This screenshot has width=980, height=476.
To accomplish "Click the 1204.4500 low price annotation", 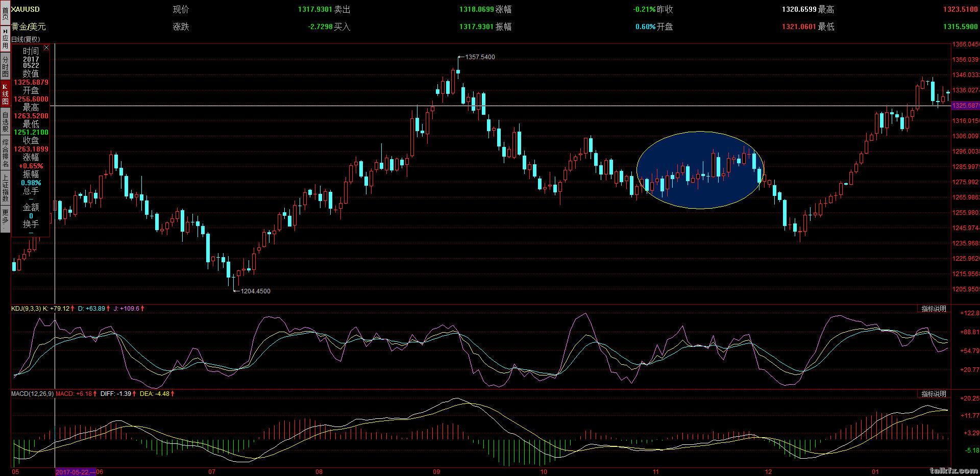I will [x=256, y=291].
